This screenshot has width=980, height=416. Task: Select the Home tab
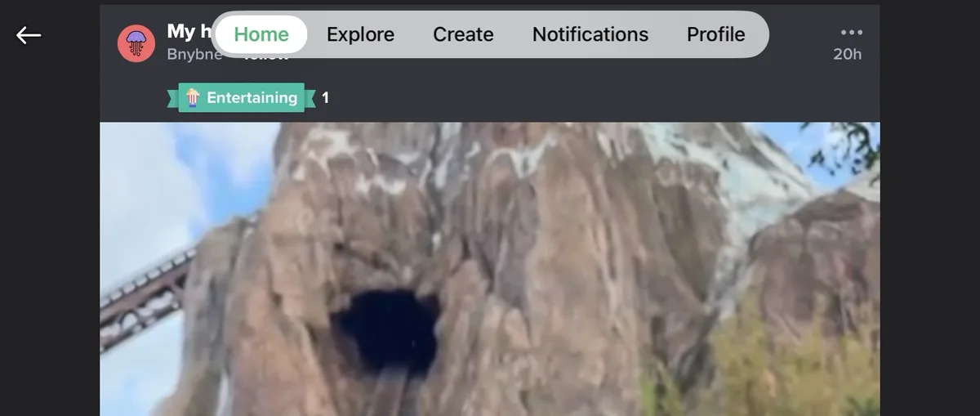[261, 34]
